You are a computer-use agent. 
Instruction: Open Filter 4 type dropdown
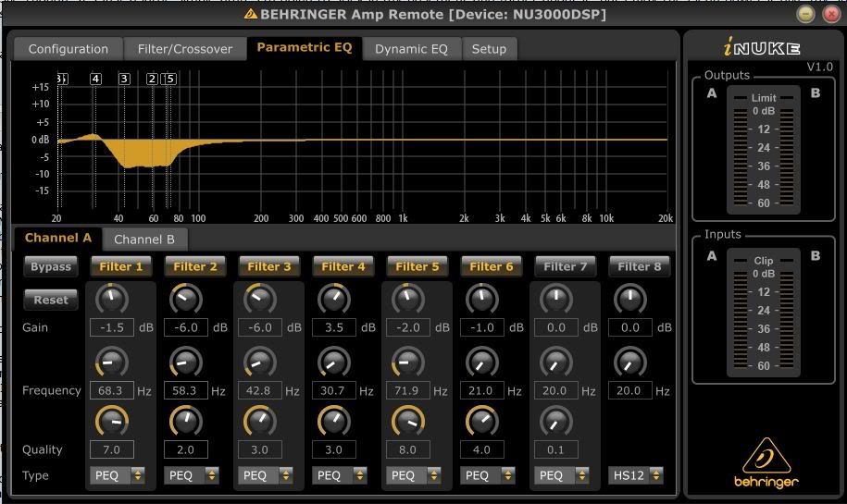point(339,475)
